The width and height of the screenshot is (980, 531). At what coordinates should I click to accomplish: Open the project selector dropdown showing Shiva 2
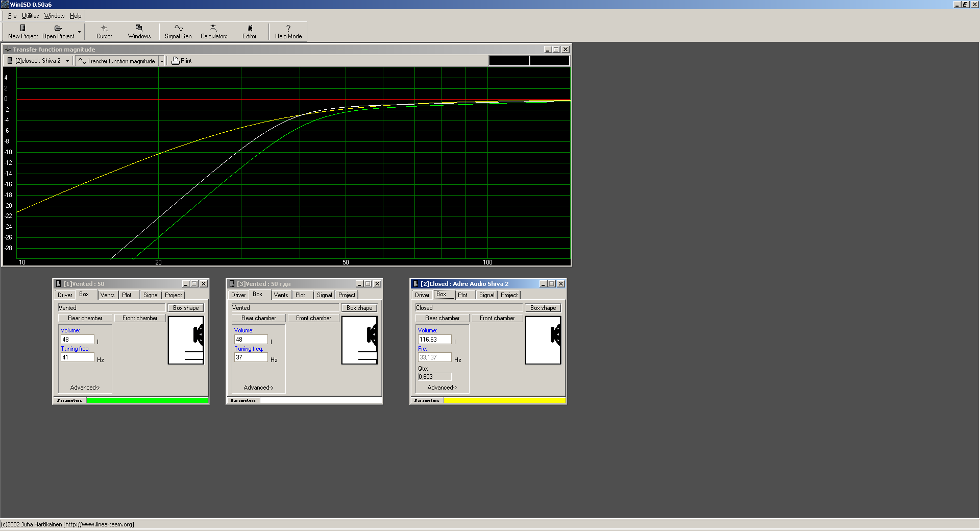click(67, 61)
